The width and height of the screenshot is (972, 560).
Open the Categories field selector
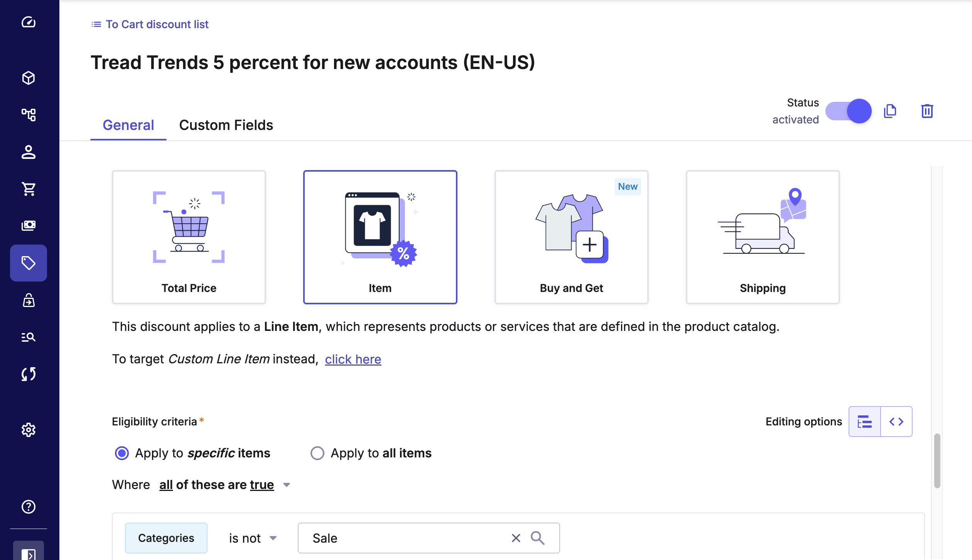(166, 538)
